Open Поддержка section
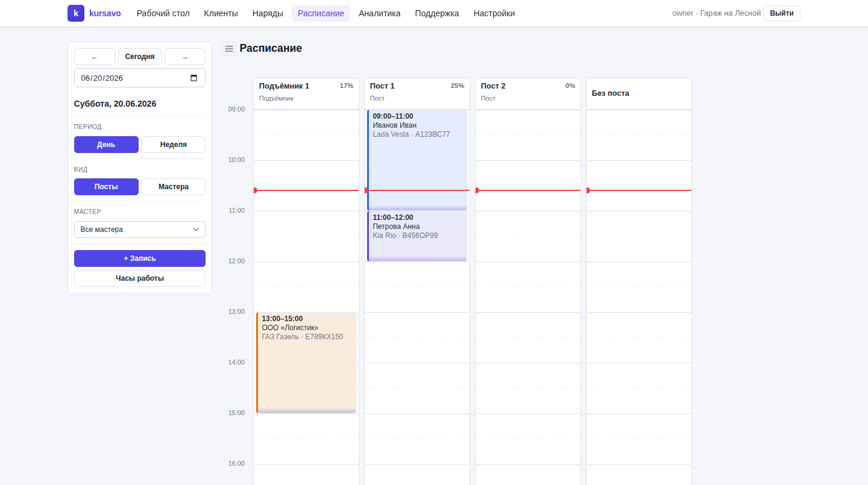Viewport: 868px width, 485px height. pos(437,13)
